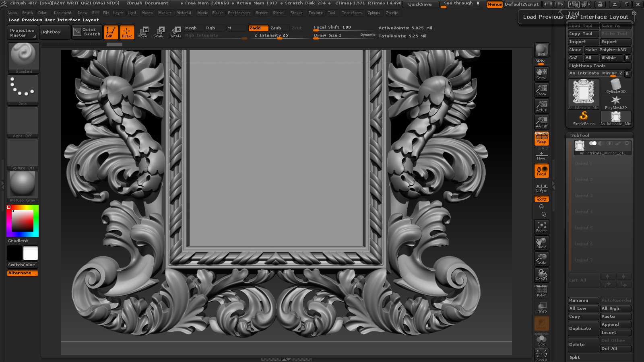Click the Duplicate subtool button
The height and width of the screenshot is (362, 644).
click(583, 329)
